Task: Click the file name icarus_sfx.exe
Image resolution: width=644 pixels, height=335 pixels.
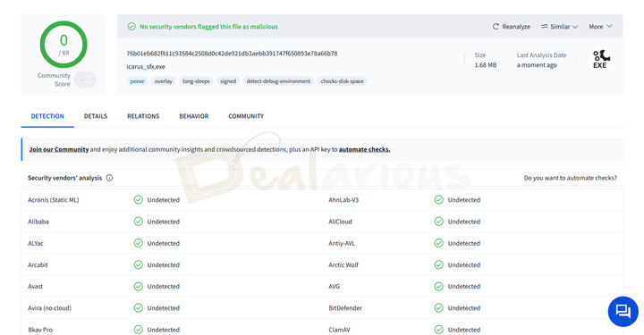Action: click(x=146, y=66)
